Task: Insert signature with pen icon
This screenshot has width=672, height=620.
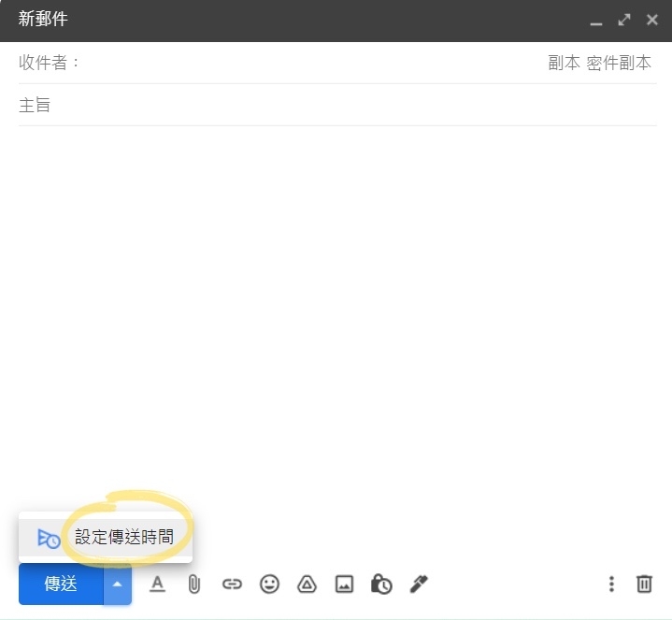Action: 419,584
